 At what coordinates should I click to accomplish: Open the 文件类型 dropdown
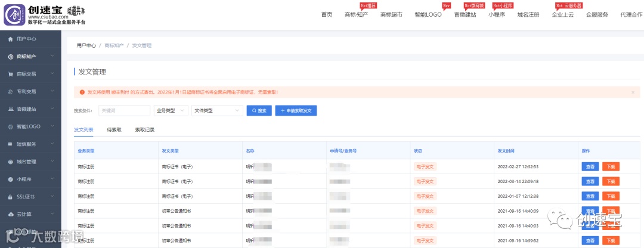coord(217,110)
